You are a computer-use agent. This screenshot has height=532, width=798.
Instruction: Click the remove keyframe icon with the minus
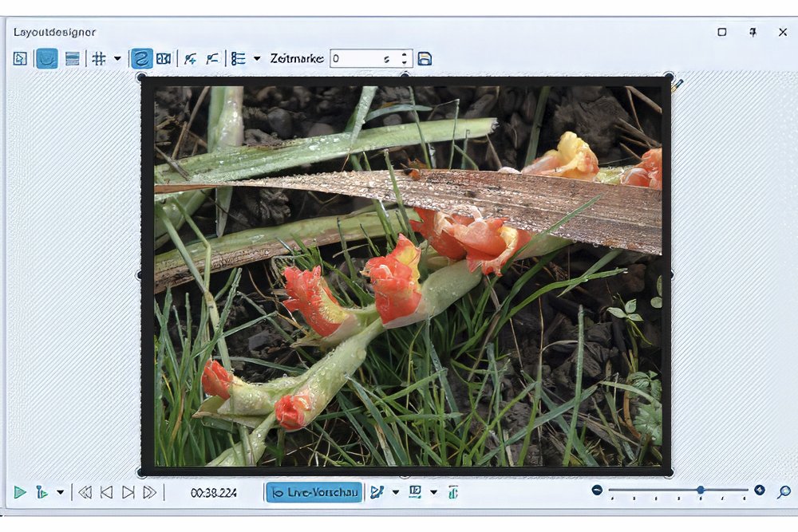pyautogui.click(x=211, y=58)
